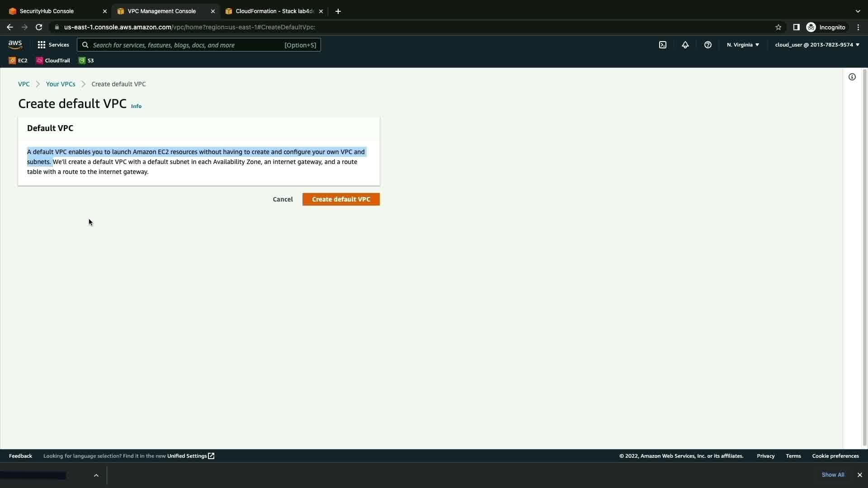Open Your VPCs breadcrumb link
The height and width of the screenshot is (488, 868).
pyautogui.click(x=61, y=84)
